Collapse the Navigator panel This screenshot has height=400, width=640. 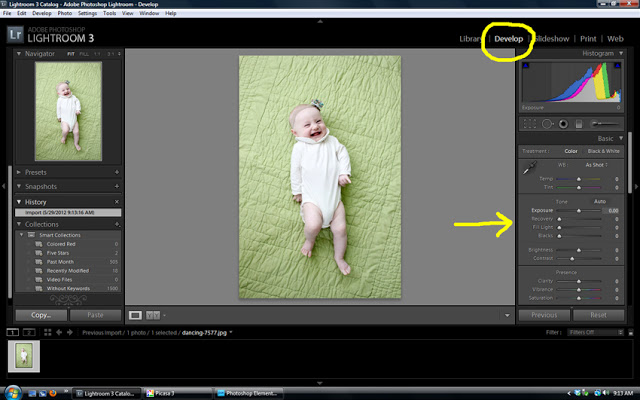pyautogui.click(x=18, y=53)
